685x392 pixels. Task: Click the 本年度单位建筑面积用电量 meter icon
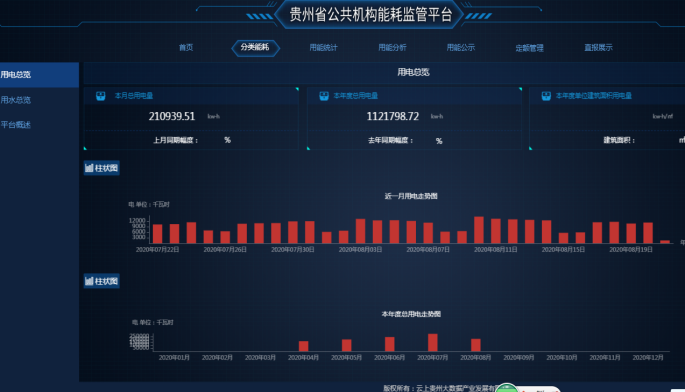pyautogui.click(x=546, y=96)
